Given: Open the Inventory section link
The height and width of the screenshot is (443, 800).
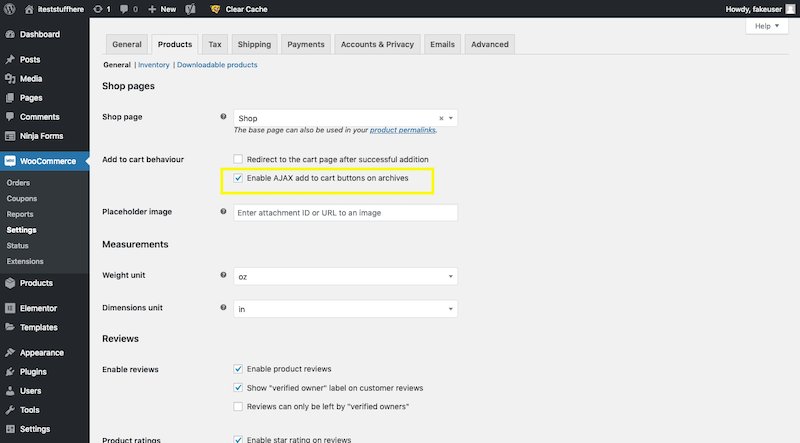Looking at the screenshot, I should [x=153, y=65].
